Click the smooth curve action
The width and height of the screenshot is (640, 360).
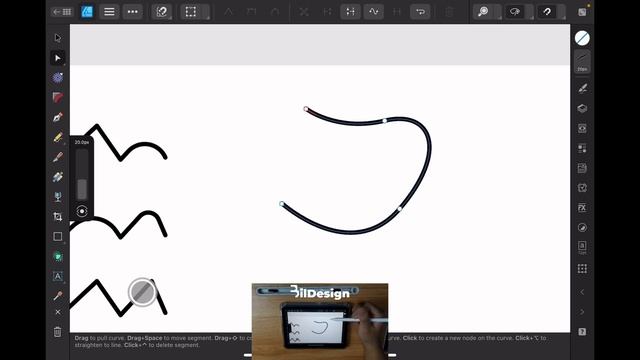pos(374,12)
